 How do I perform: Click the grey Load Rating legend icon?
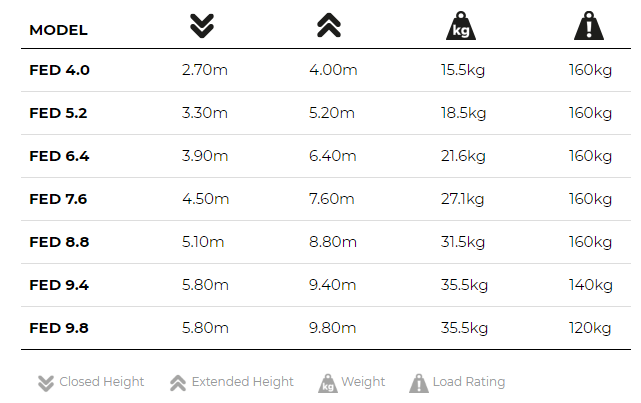(419, 383)
